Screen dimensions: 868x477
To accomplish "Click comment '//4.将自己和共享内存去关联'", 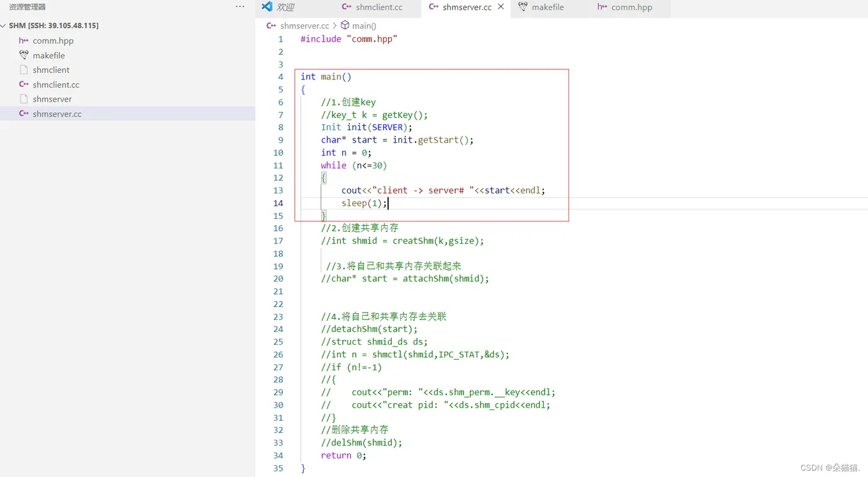I will [x=384, y=316].
